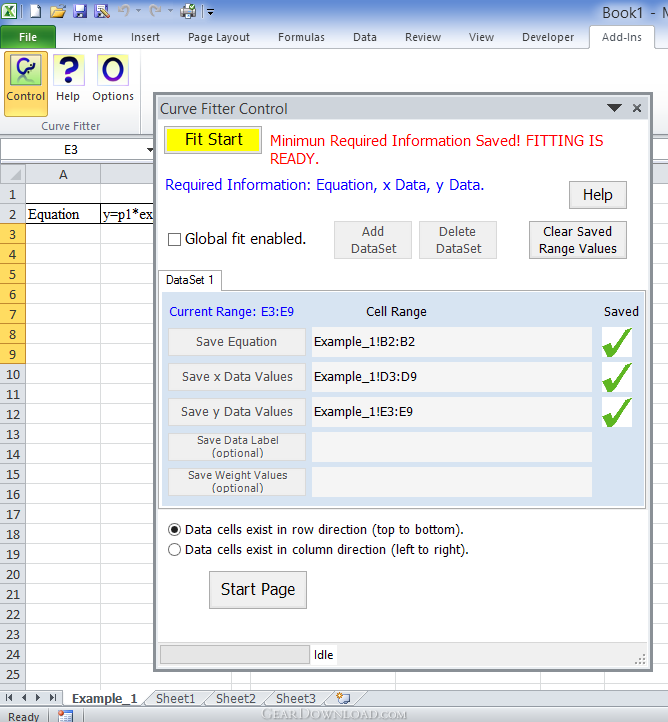This screenshot has width=668, height=722.
Task: Open the Name Box dropdown arrow
Action: [x=150, y=150]
